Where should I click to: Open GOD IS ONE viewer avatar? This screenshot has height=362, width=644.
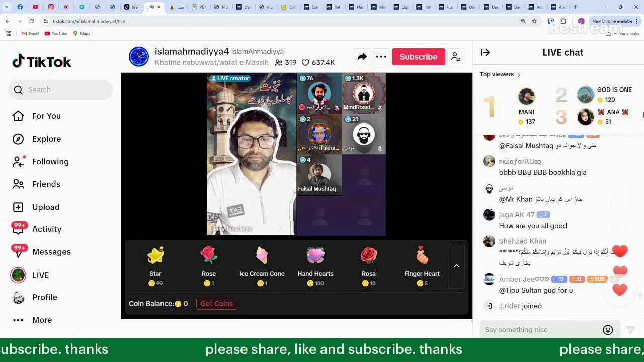585,95
